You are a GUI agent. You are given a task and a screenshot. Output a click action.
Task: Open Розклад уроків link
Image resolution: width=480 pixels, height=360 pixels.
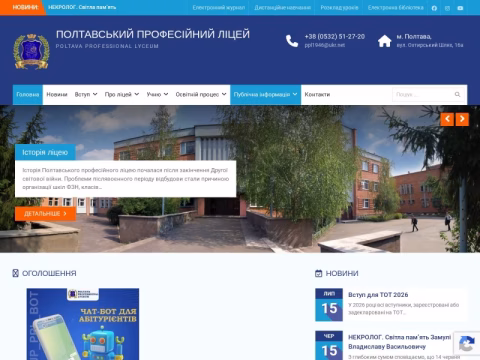coord(339,8)
